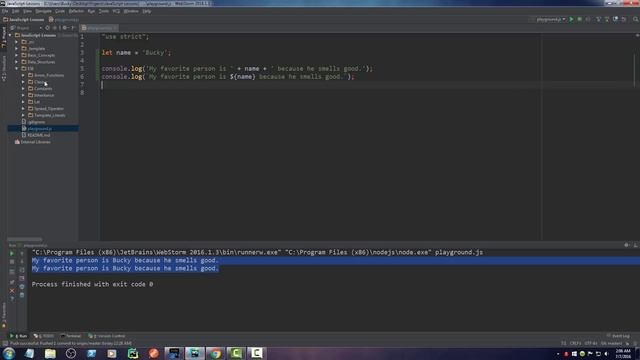640x360 pixels.
Task: Expand the Basic_Concepts folder
Action: [17, 55]
